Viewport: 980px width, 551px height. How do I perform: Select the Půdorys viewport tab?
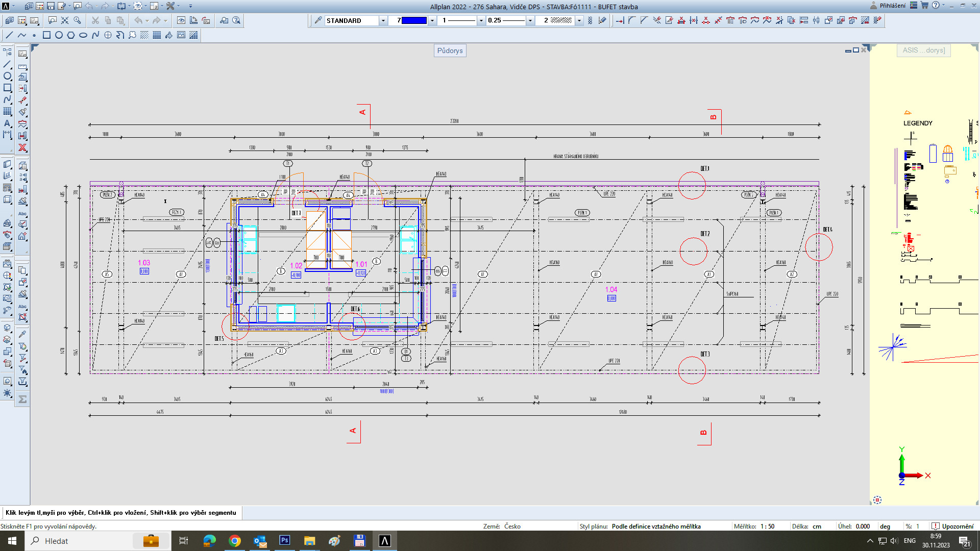(x=450, y=51)
